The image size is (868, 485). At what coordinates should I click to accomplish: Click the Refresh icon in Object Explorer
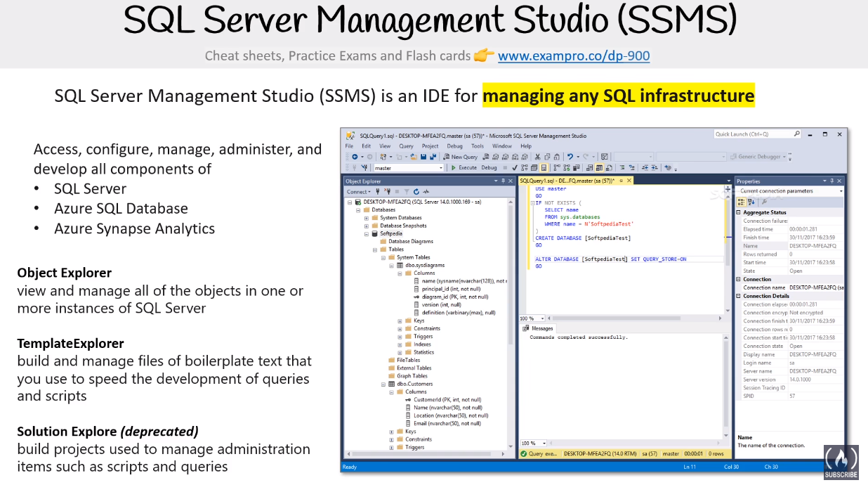(416, 192)
